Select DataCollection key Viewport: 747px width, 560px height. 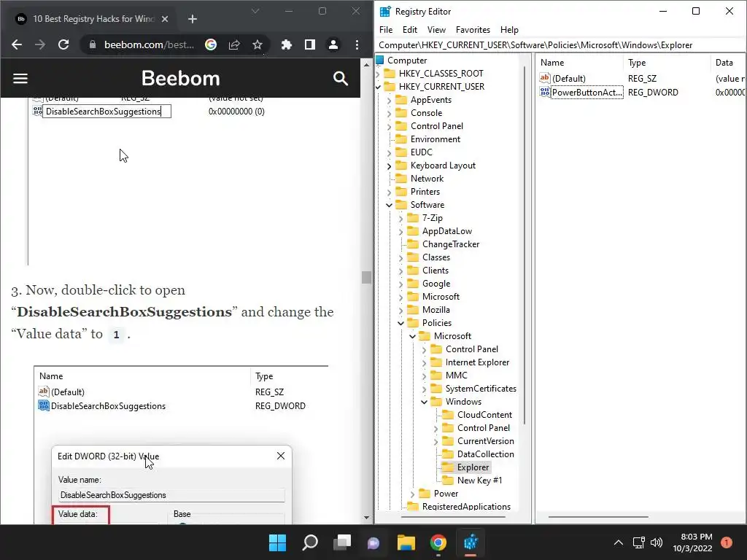(485, 454)
